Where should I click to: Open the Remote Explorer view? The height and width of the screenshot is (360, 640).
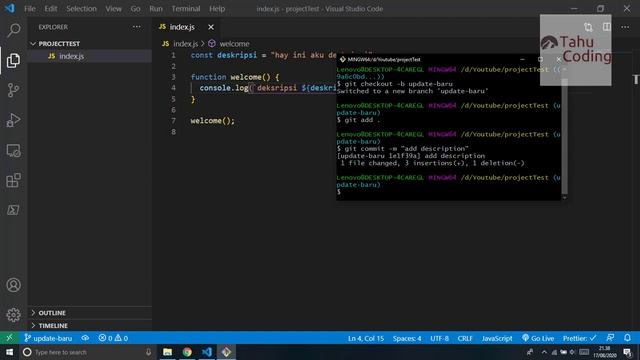pyautogui.click(x=13, y=151)
